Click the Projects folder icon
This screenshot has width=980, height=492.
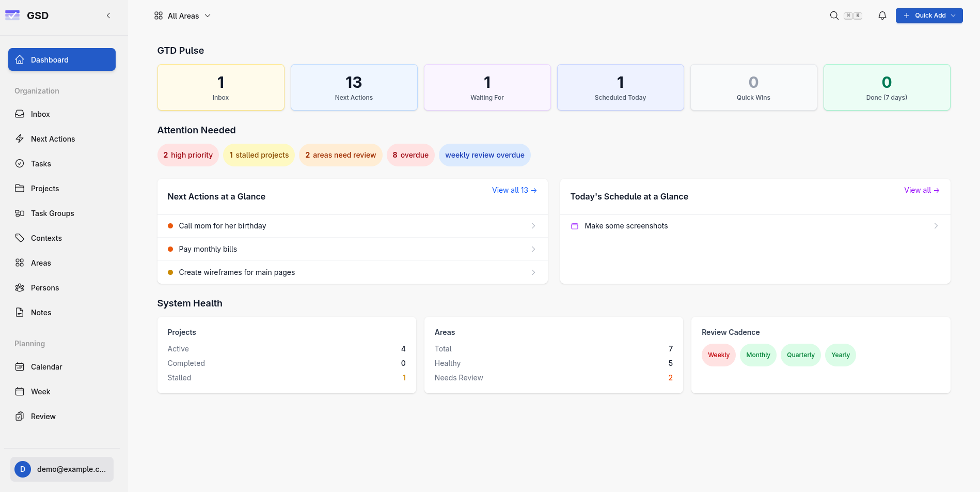[x=20, y=188]
